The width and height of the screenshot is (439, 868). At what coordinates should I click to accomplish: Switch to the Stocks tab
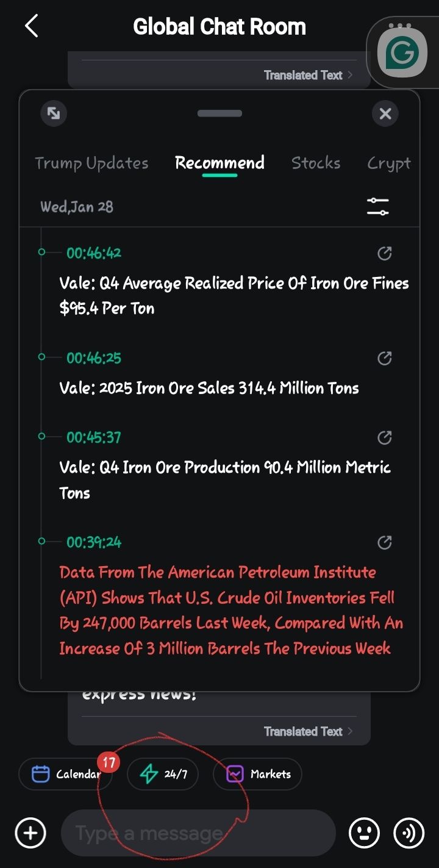click(x=316, y=163)
